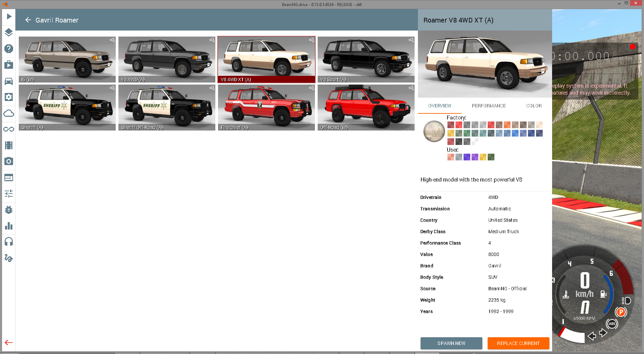Open the options sliders icon
Viewport: 644px width, 354px height.
pyautogui.click(x=9, y=194)
